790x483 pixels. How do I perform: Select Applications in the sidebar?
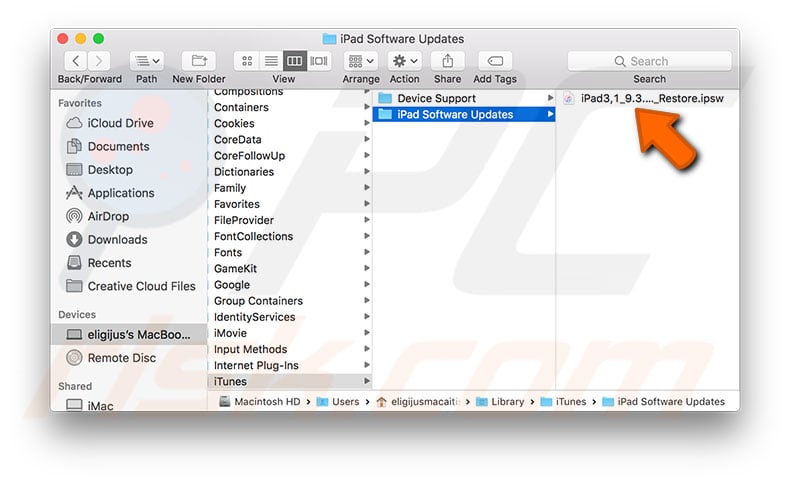coord(120,193)
